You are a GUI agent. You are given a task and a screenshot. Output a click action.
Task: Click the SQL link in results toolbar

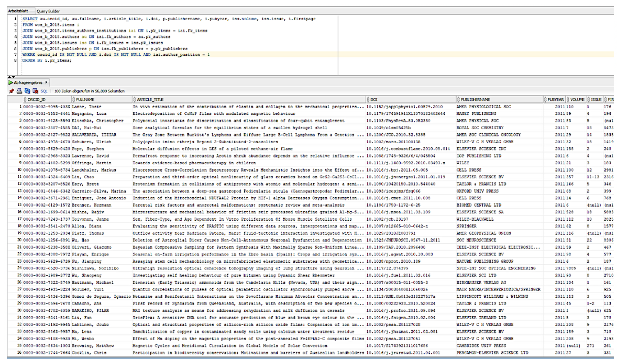44,91
